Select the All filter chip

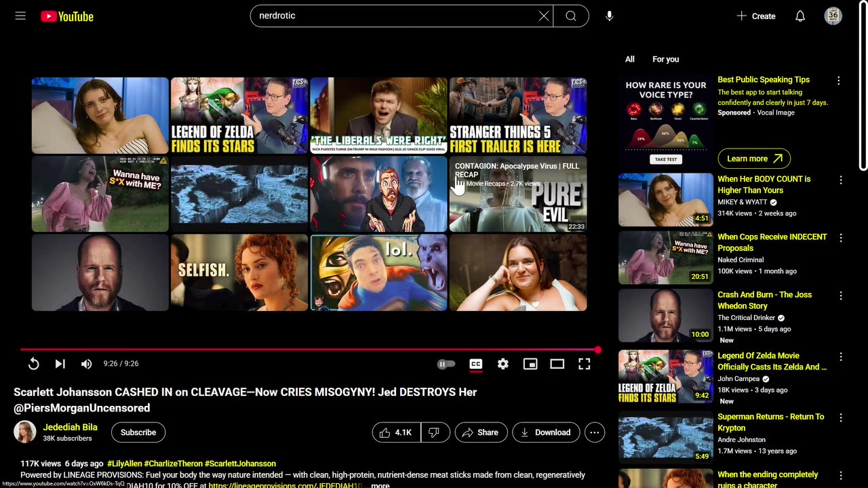pos(630,60)
